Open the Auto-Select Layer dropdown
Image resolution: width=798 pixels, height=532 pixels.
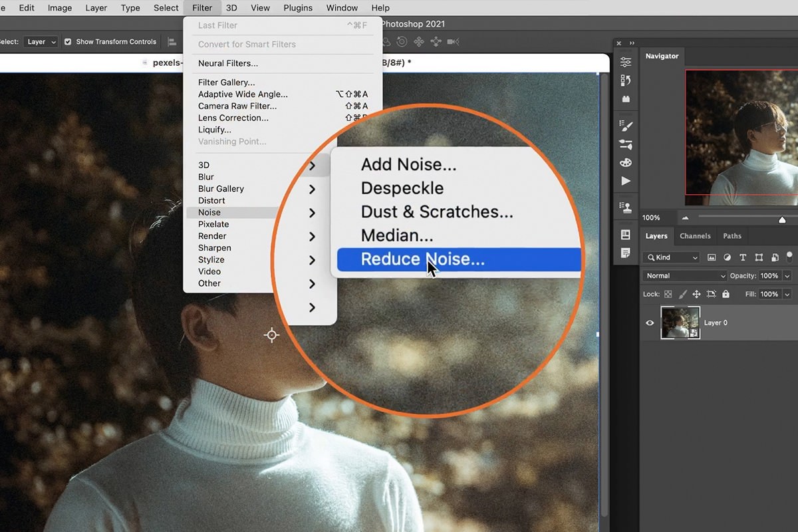41,41
